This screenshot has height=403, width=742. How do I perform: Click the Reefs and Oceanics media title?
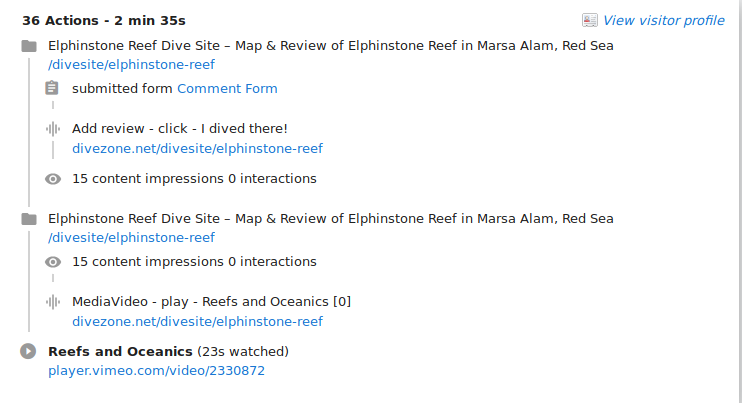120,352
